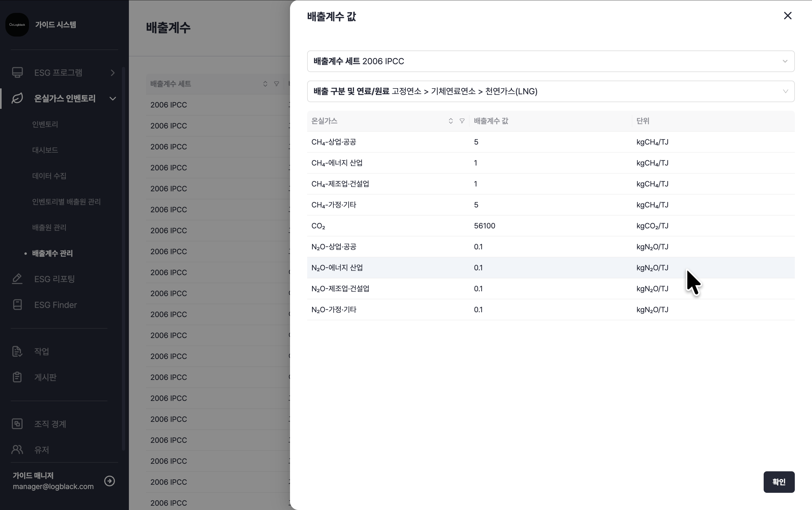Click the ESG Finder book icon
This screenshot has height=510, width=812.
click(17, 305)
